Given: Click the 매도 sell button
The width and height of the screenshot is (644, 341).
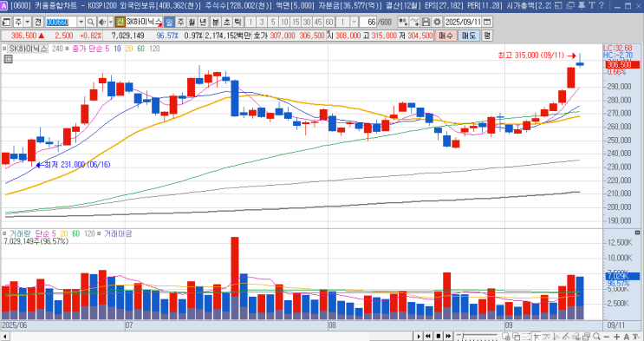Looking at the screenshot, I should tap(469, 36).
